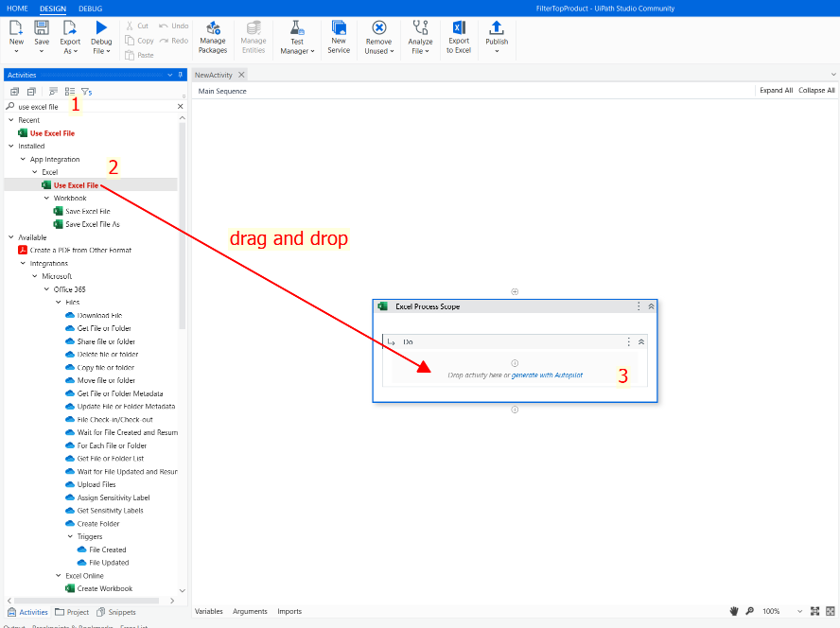Collapse the App Integration node
Screen dimensions: 840x628
coord(22,159)
